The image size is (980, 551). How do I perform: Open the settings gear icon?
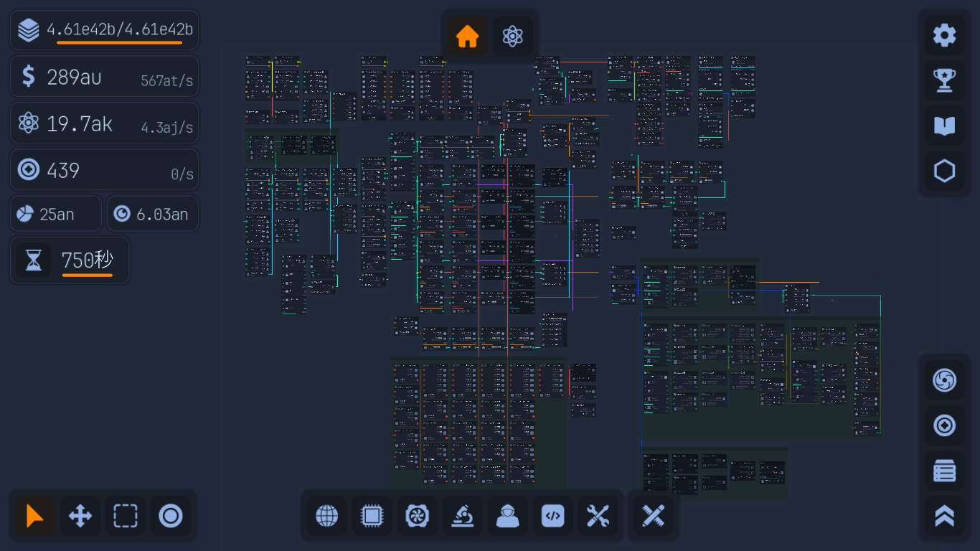pyautogui.click(x=944, y=35)
